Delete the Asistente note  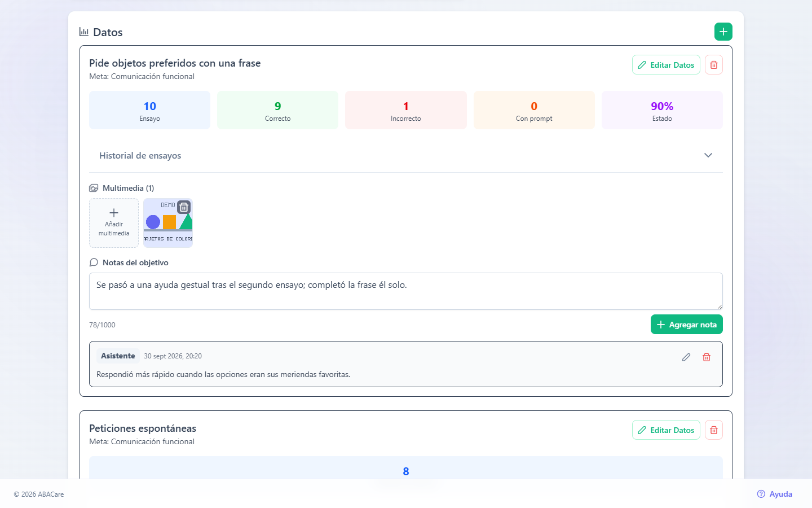pyautogui.click(x=707, y=357)
